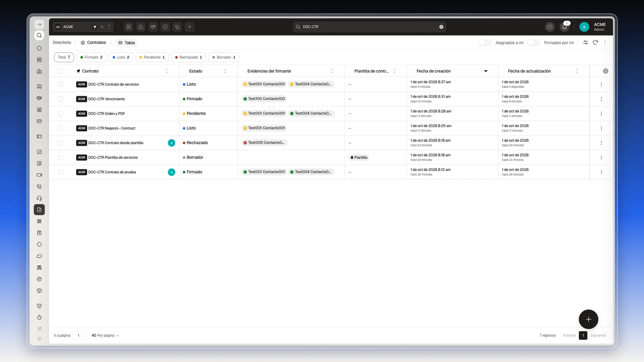Screen dimensions: 644x362
Task: Switch to the Tabla view tab
Action: [x=126, y=43]
